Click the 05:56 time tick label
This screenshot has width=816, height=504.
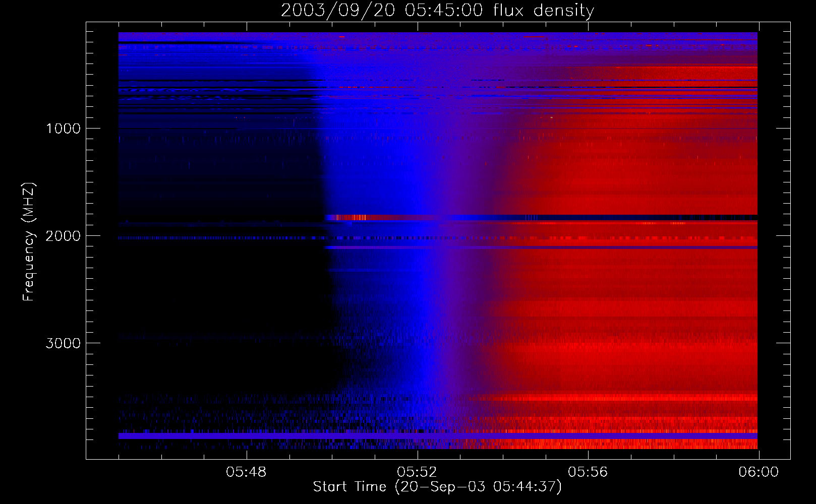pos(588,472)
